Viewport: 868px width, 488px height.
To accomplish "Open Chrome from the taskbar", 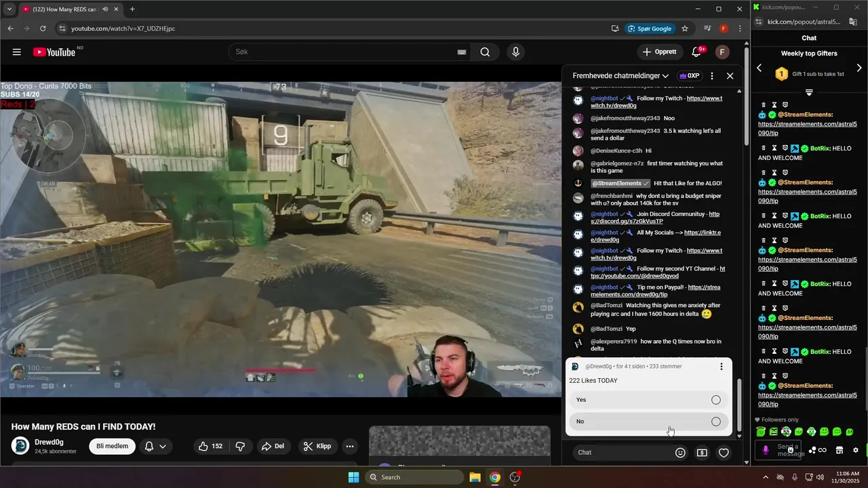I will (495, 477).
